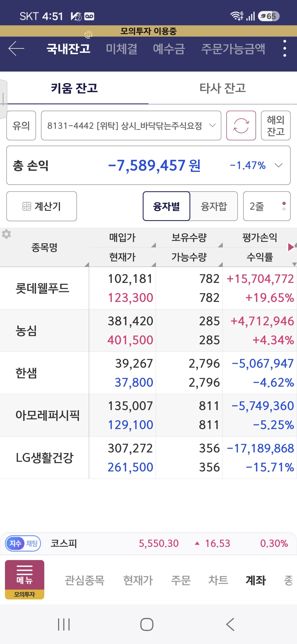This screenshot has height=644, width=297.
Task: Sort by 보유수량 column header
Action: pos(189,237)
